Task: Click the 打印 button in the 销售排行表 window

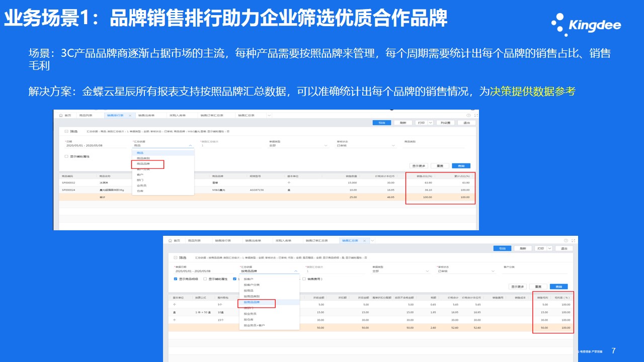Action: (421, 123)
